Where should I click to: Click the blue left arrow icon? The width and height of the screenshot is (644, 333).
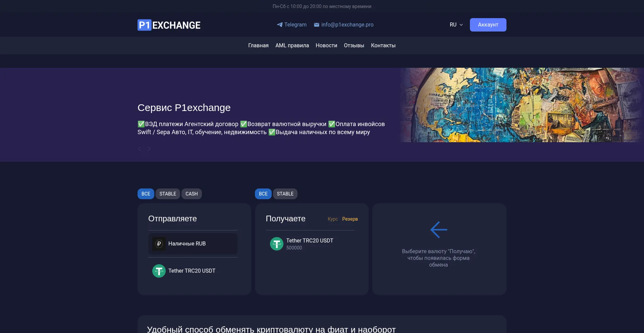coord(439,230)
